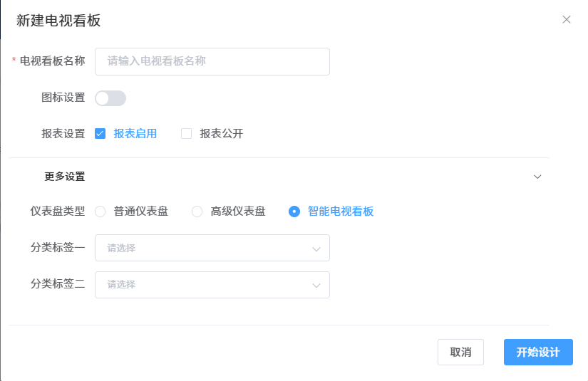
Task: Collapse 更多设置 using its chevron icon
Action: point(538,177)
